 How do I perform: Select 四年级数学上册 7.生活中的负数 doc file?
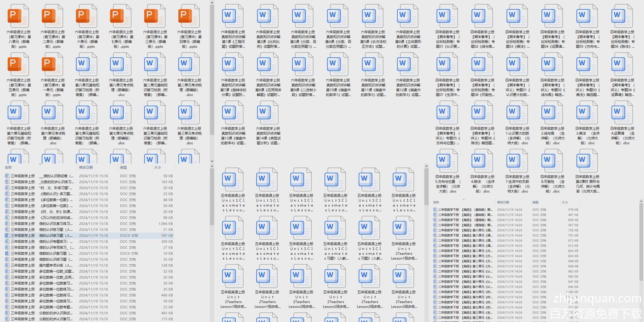coord(517,171)
